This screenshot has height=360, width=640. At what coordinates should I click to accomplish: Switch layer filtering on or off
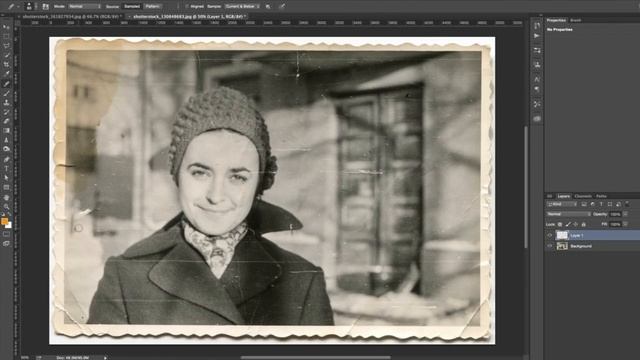coord(627,204)
